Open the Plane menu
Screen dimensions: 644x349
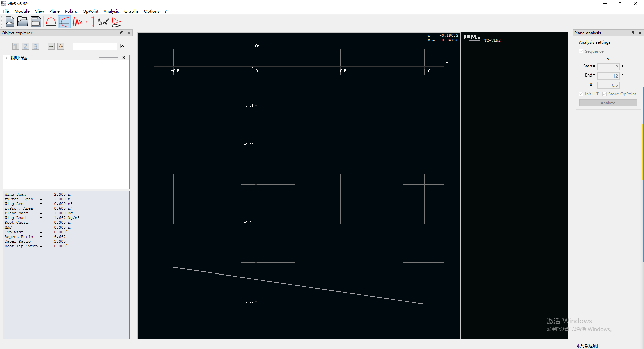[x=54, y=11]
